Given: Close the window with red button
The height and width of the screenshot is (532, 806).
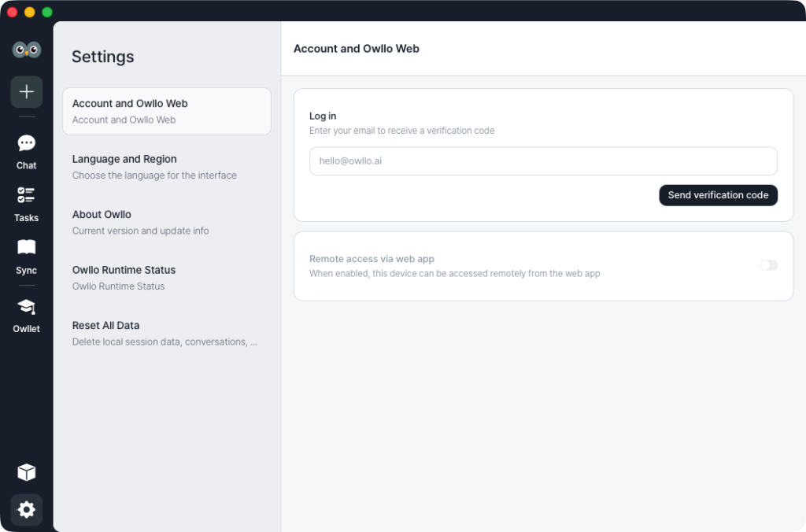Looking at the screenshot, I should (12, 12).
